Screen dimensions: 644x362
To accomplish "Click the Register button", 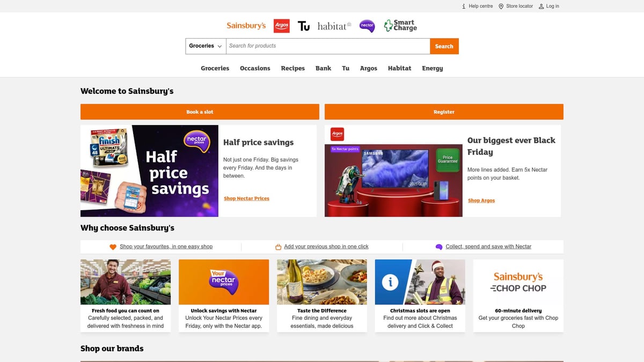I will click(444, 112).
